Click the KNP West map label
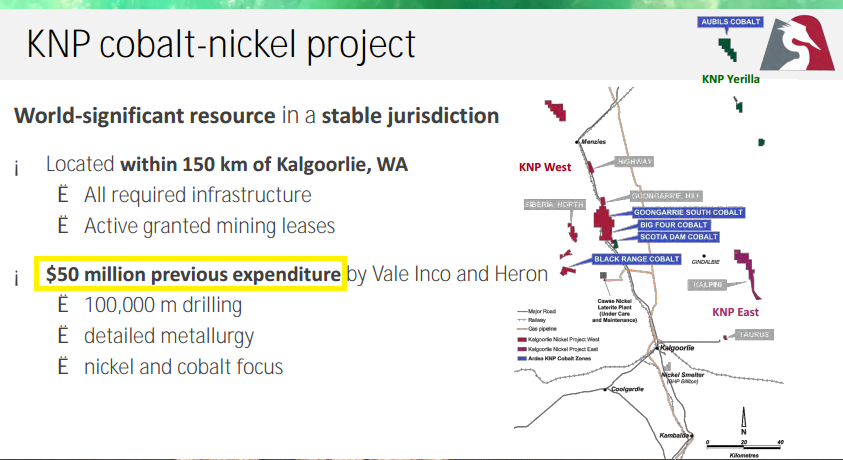 (545, 167)
